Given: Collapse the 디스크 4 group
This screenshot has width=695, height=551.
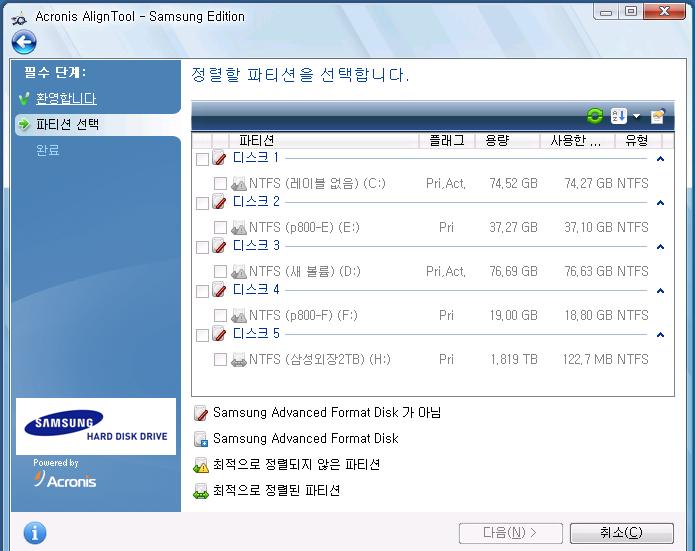Looking at the screenshot, I should (x=660, y=291).
